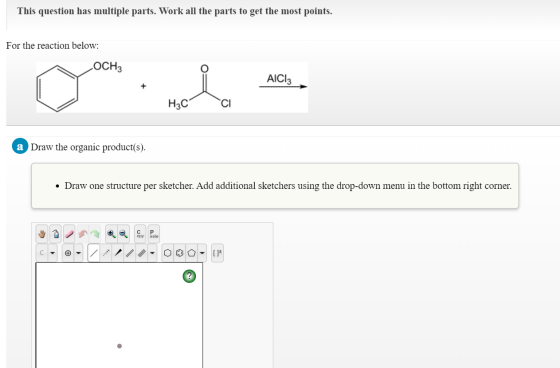Click the P paste button
The height and width of the screenshot is (368, 560).
coord(154,234)
